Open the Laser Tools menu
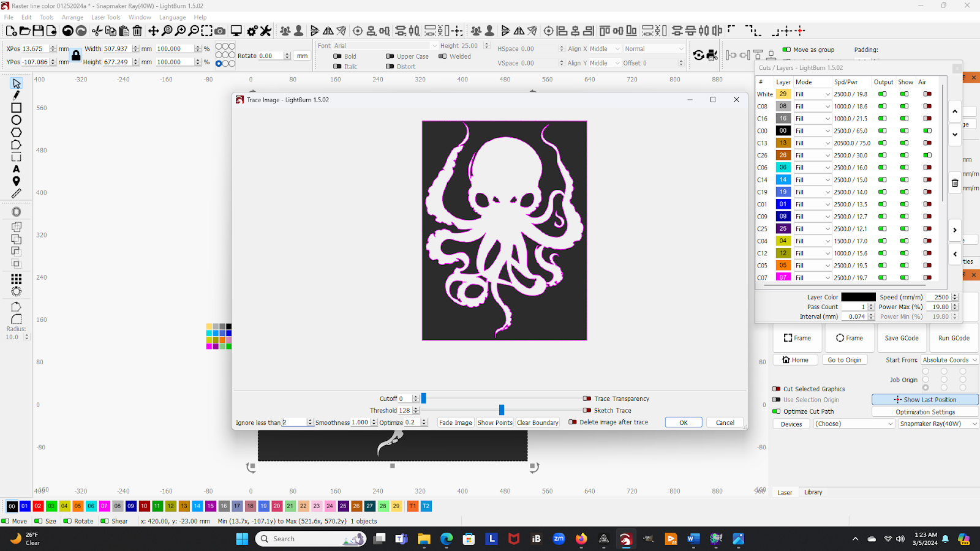Screen dimensions: 980x551 (105, 17)
